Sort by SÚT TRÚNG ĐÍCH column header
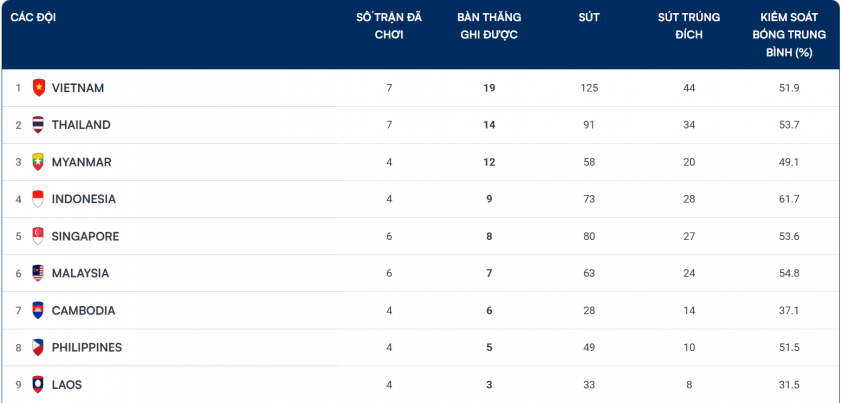Screen dimensions: 842x403 point(689,26)
